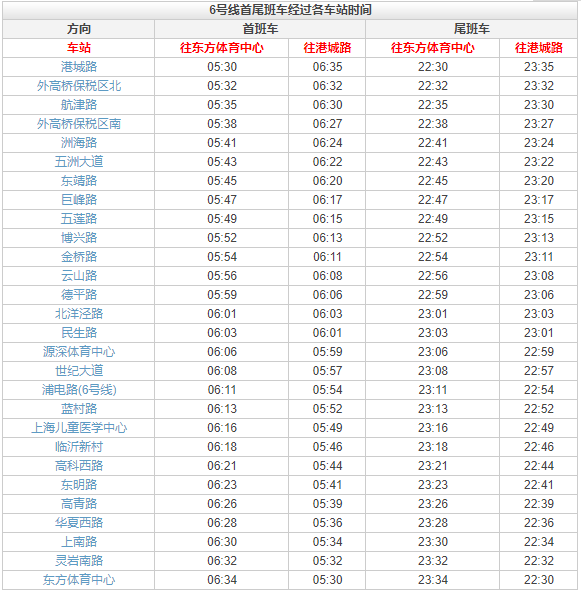The height and width of the screenshot is (595, 583).
Task: Select the 云山路 station link
Action: pos(79,275)
